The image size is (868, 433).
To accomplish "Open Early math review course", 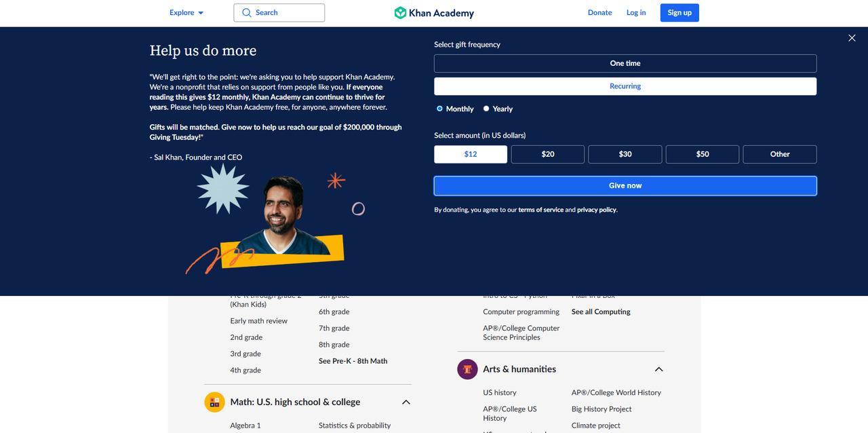I will point(259,321).
